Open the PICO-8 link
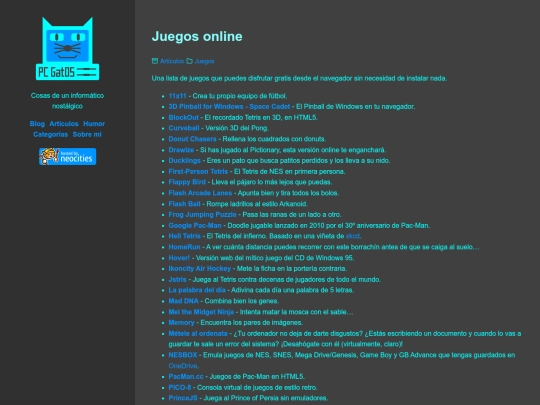540x405 pixels. pyautogui.click(x=180, y=387)
